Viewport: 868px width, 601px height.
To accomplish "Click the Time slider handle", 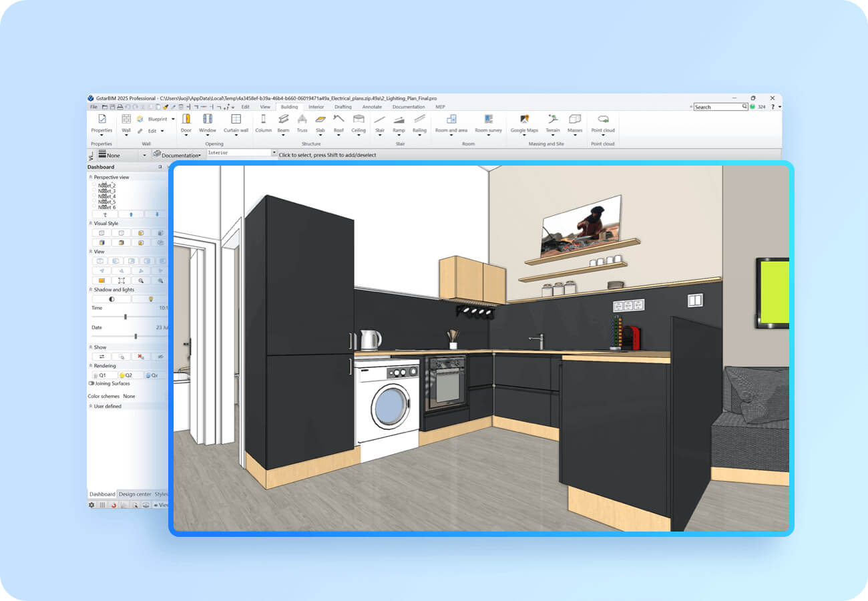I will [x=126, y=317].
